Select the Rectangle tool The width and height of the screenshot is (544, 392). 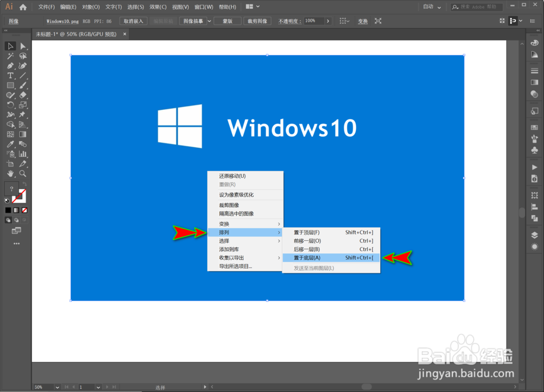click(10, 85)
